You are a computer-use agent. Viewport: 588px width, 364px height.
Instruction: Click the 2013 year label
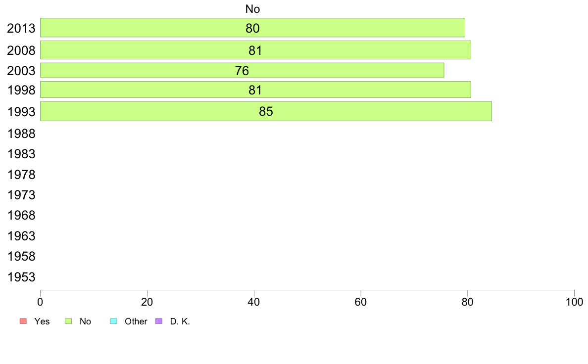point(21,29)
